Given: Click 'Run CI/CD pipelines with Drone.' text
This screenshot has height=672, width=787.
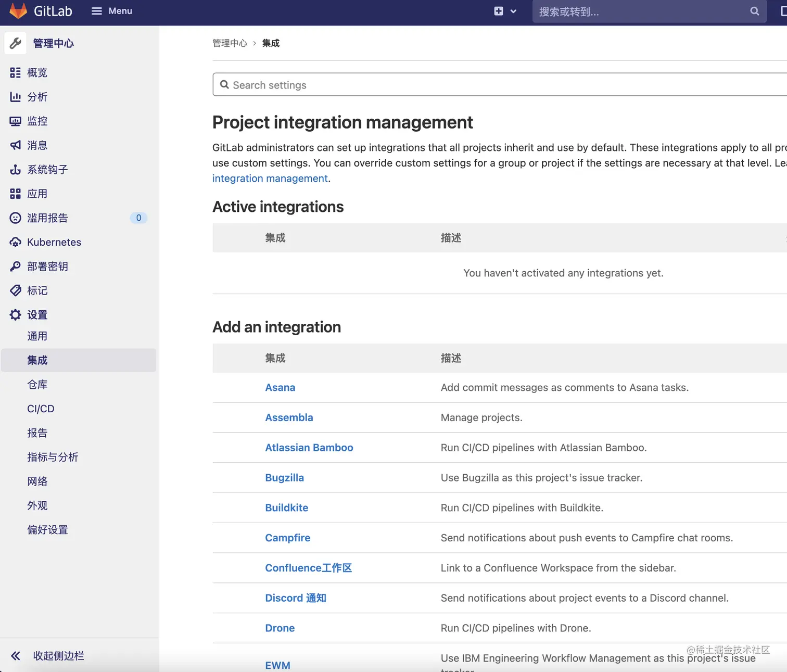Looking at the screenshot, I should click(x=516, y=628).
